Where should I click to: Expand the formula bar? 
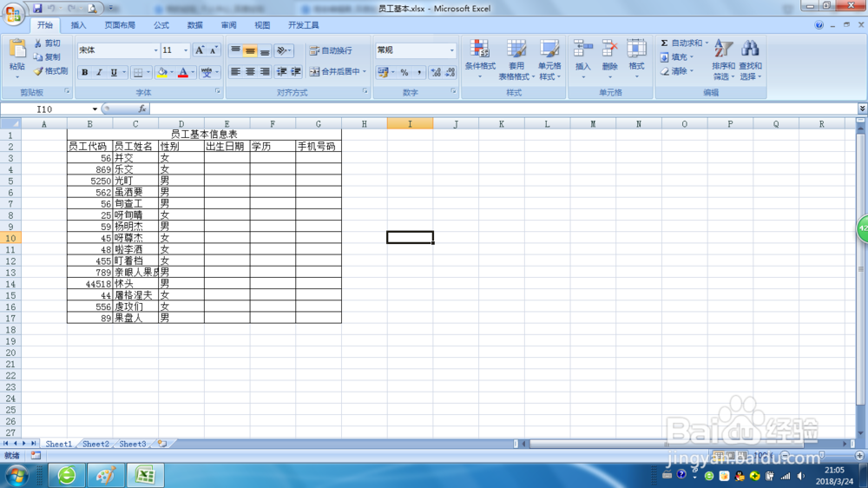pos(862,109)
